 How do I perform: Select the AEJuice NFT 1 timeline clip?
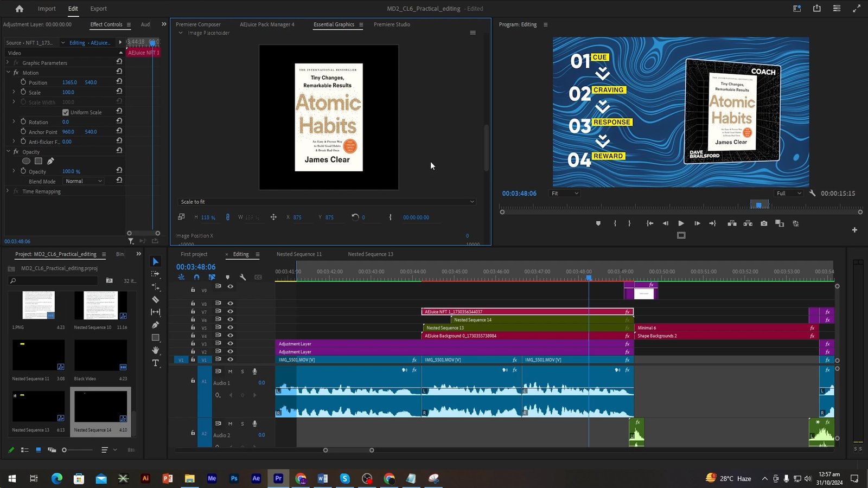[527, 312]
